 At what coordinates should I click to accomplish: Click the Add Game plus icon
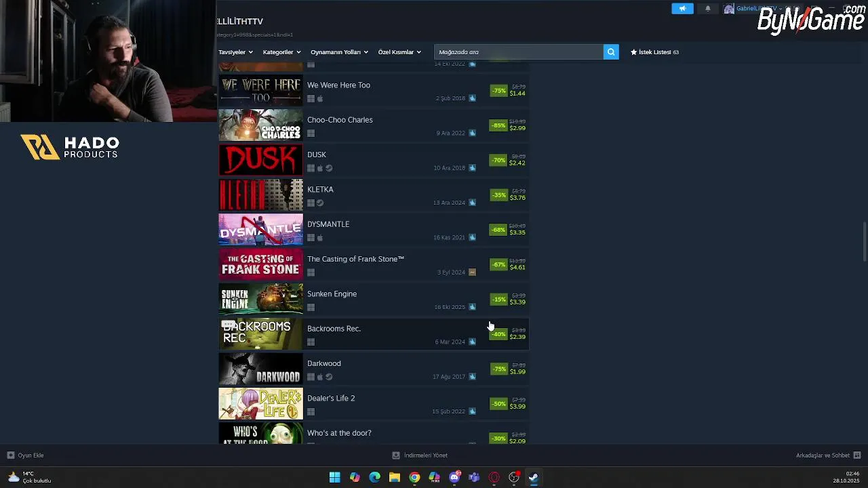10,455
